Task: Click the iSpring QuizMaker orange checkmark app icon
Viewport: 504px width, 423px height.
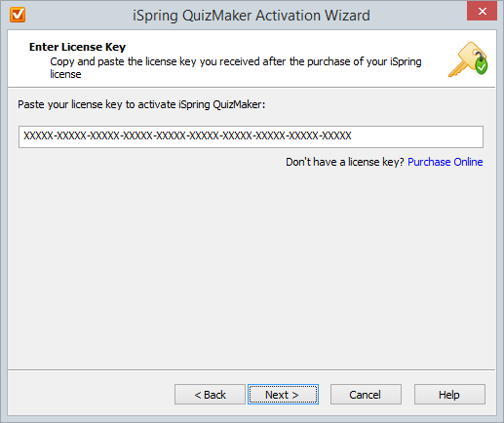Action: [x=18, y=15]
